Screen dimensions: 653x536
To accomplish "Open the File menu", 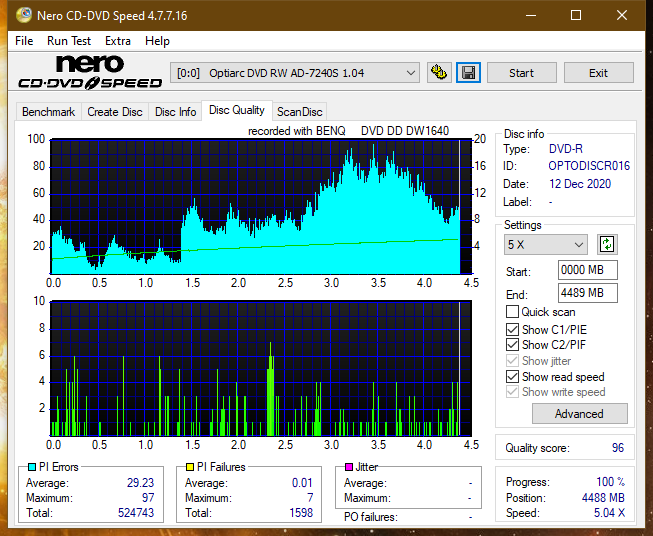I will coord(24,41).
